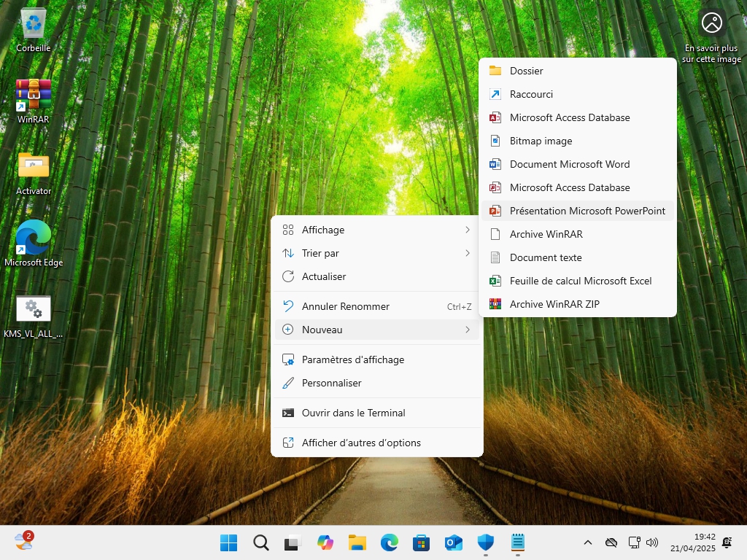Select the KMS_VL_ALL desktop file
The image size is (747, 560).
point(34,310)
